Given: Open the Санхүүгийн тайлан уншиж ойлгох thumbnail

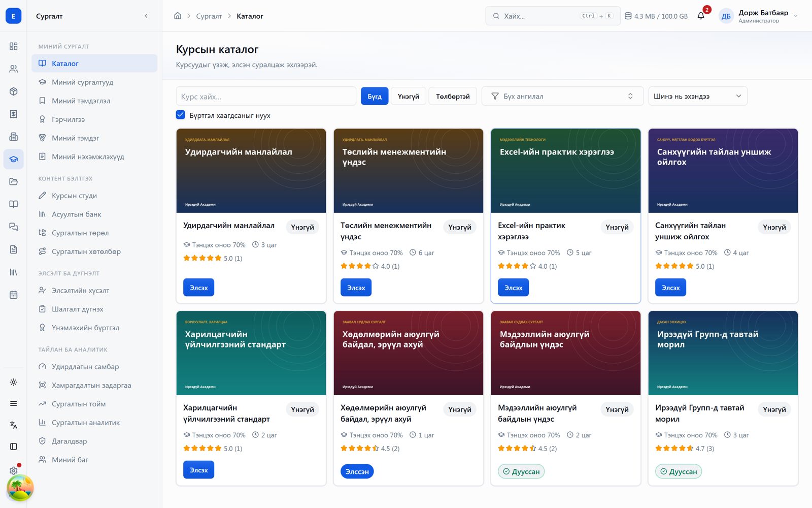Looking at the screenshot, I should coord(723,171).
